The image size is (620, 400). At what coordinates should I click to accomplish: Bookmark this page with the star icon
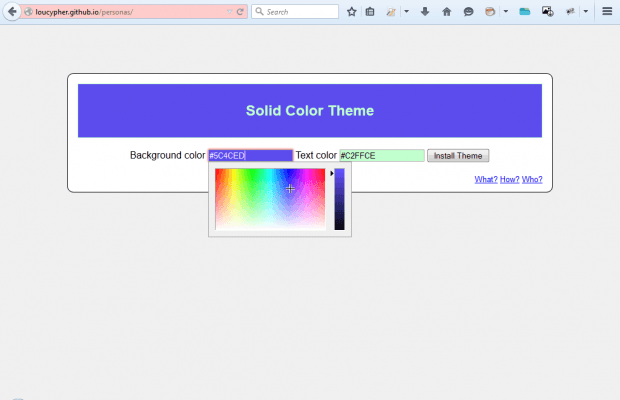pyautogui.click(x=352, y=12)
